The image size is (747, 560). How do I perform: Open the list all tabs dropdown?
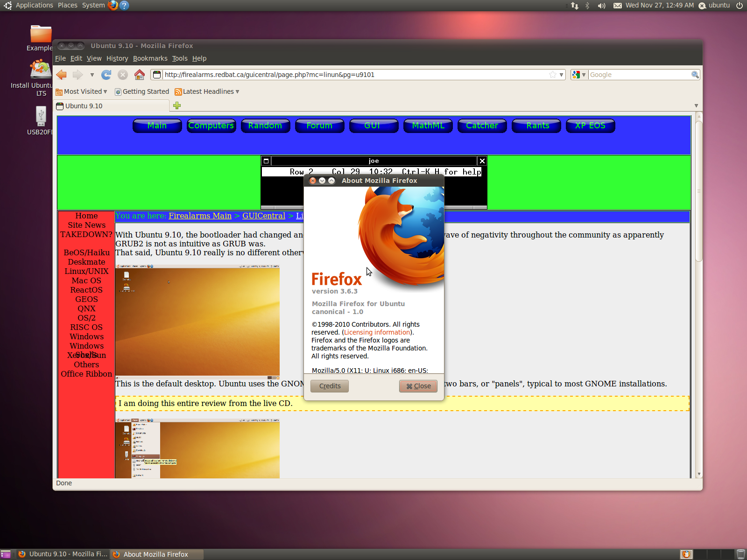696,106
